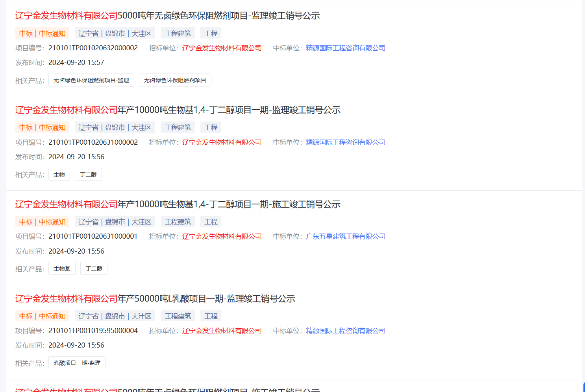
Task: Click publish time of 乳酸项目 listing
Action: (76, 345)
